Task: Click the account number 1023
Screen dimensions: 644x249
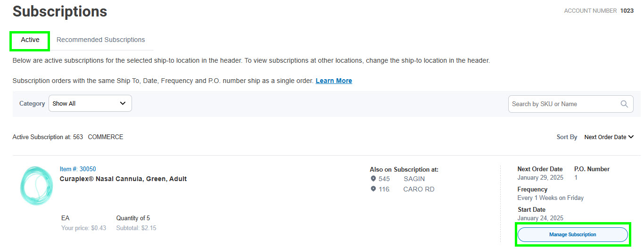Action: 627,10
